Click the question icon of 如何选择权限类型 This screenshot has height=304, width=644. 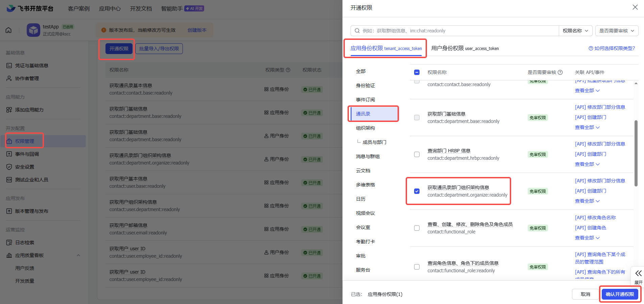[591, 48]
